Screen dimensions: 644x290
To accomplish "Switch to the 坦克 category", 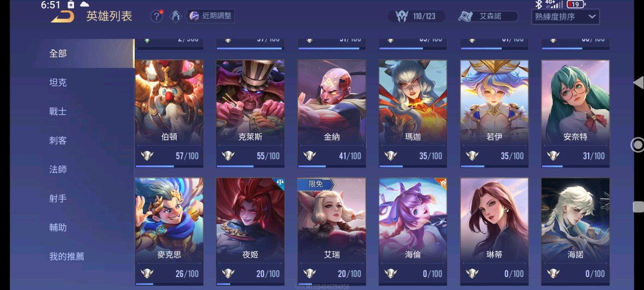I will [x=58, y=82].
